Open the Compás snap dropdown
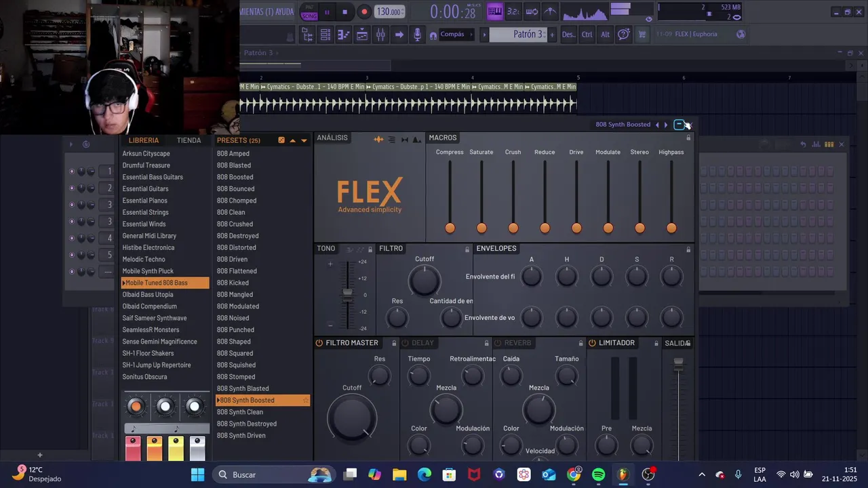This screenshot has height=488, width=868. pos(456,35)
